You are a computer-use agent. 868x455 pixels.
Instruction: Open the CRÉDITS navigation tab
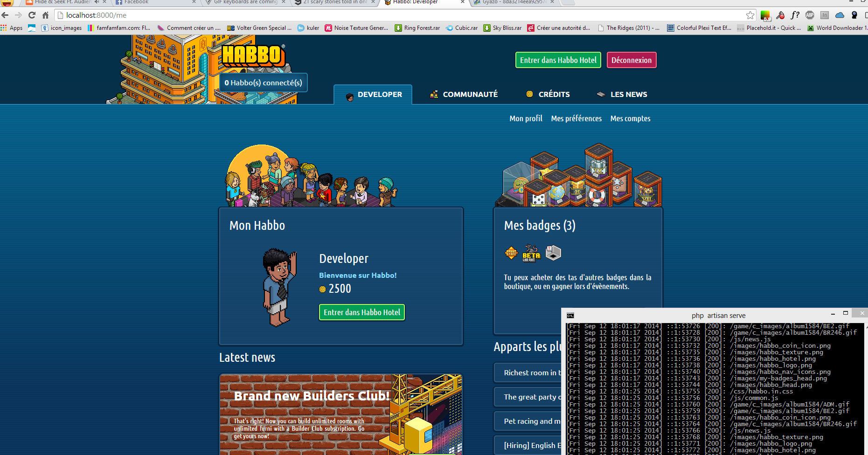tap(548, 95)
